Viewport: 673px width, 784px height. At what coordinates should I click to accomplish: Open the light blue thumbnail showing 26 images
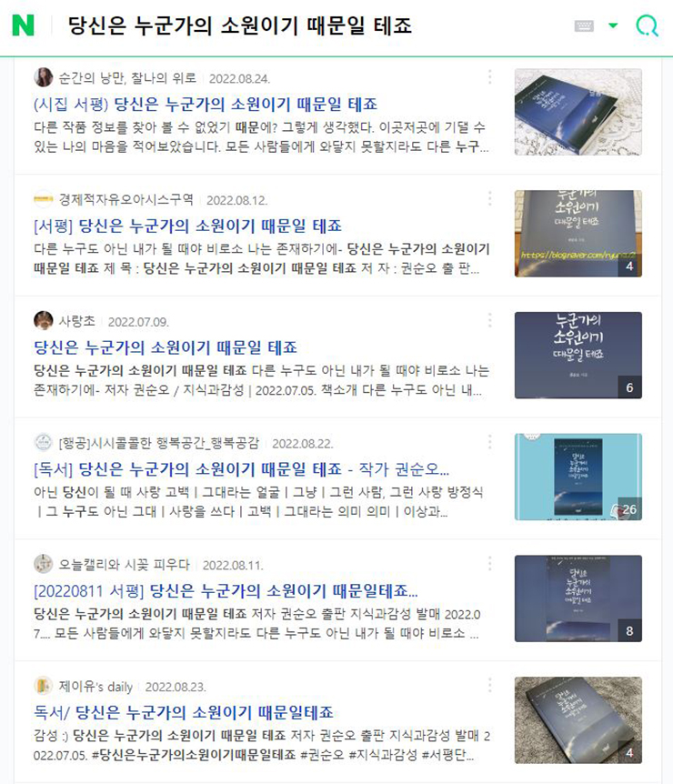[578, 477]
